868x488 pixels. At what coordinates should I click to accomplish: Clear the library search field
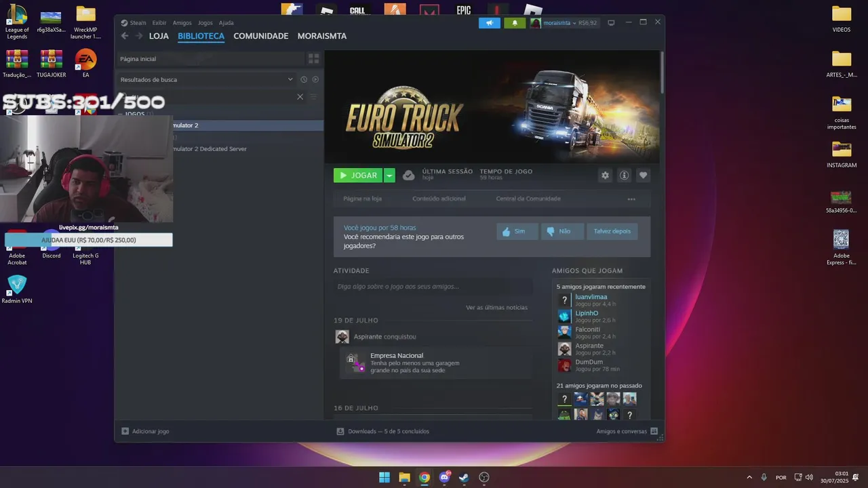[x=300, y=97]
